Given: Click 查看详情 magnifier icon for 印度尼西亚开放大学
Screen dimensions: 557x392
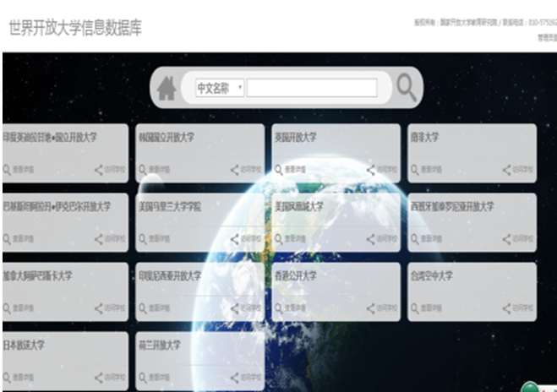Looking at the screenshot, I should [x=145, y=308].
